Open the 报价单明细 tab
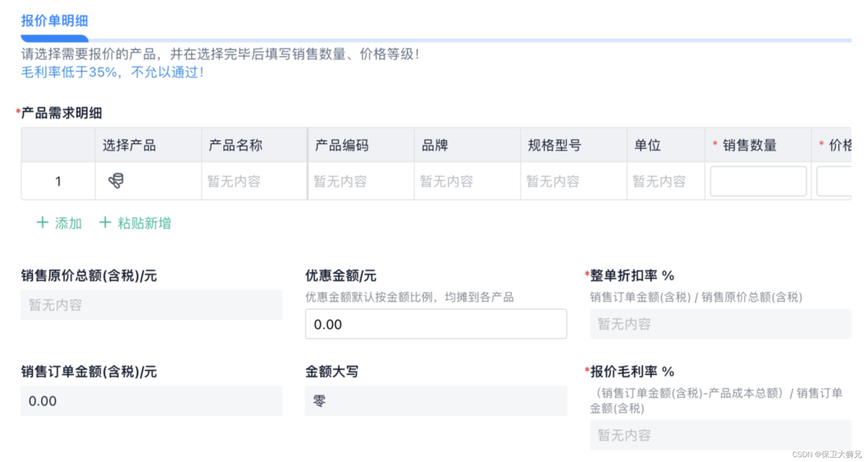Image resolution: width=868 pixels, height=462 pixels. click(x=54, y=21)
